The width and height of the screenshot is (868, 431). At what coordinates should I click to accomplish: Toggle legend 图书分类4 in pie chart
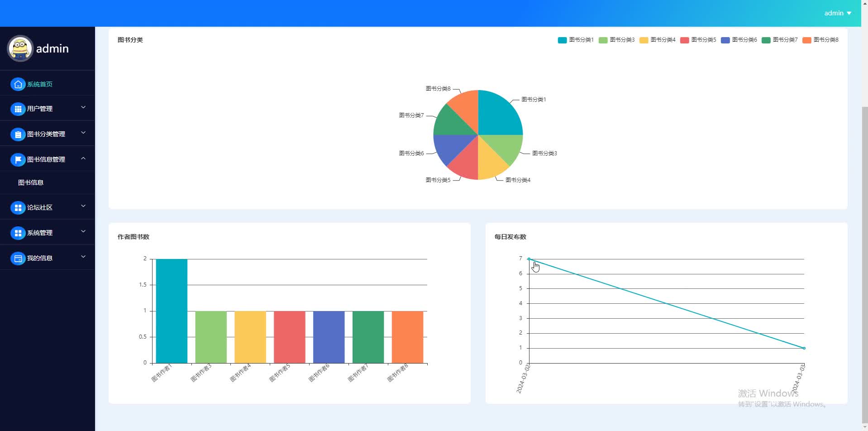[x=657, y=40]
